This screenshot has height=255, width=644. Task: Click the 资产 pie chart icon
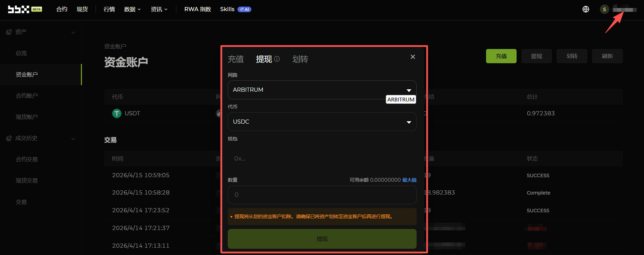[x=9, y=32]
